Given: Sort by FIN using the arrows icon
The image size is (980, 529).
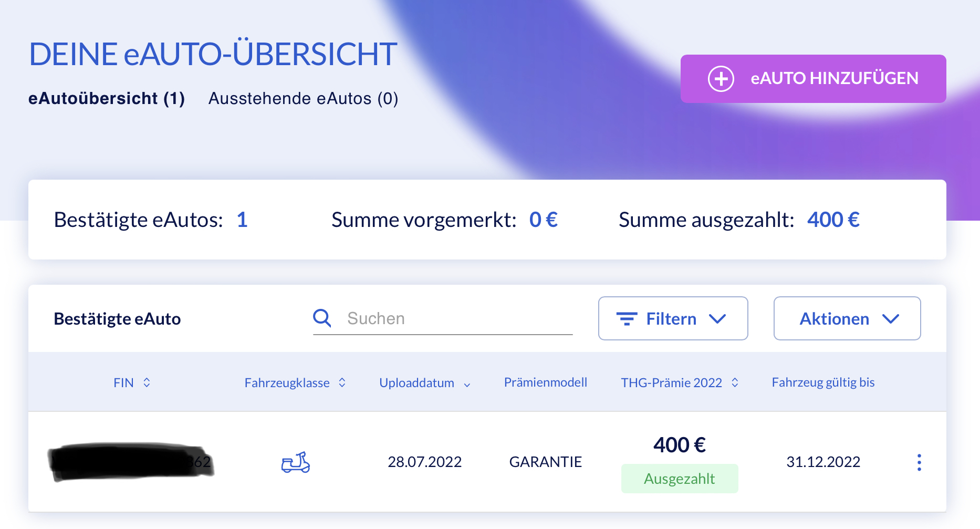Looking at the screenshot, I should pos(147,382).
